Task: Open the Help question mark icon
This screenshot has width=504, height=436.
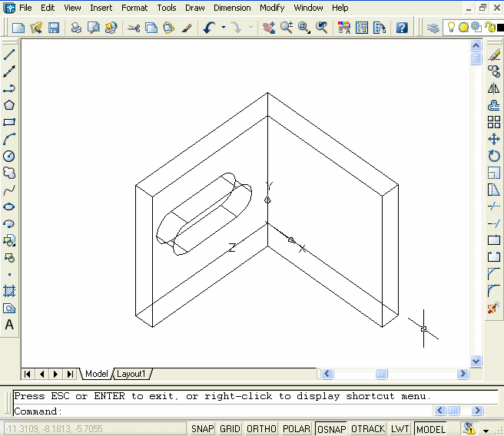Action: click(x=402, y=28)
